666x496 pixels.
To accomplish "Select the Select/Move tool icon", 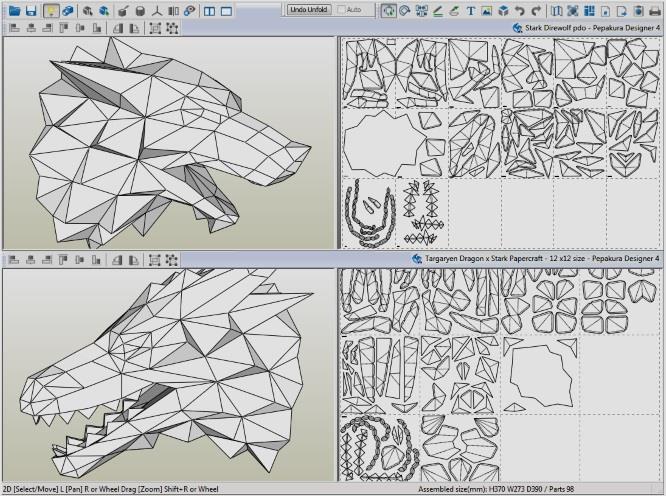I will click(389, 11).
